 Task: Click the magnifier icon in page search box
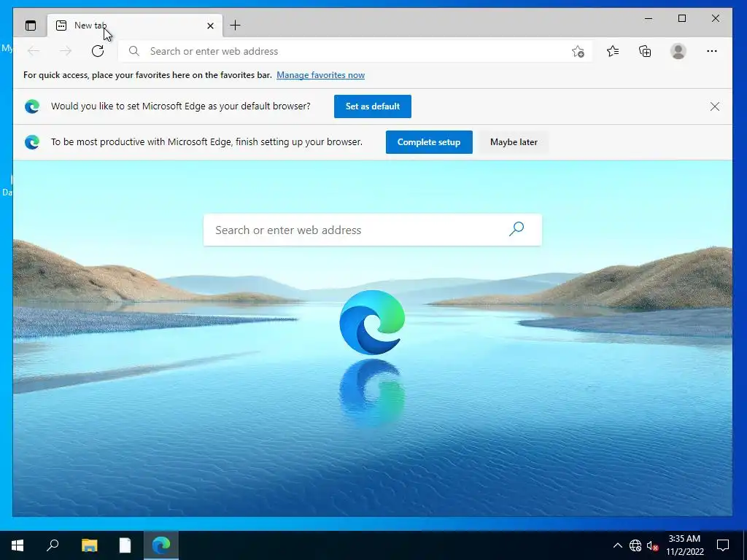(x=516, y=229)
